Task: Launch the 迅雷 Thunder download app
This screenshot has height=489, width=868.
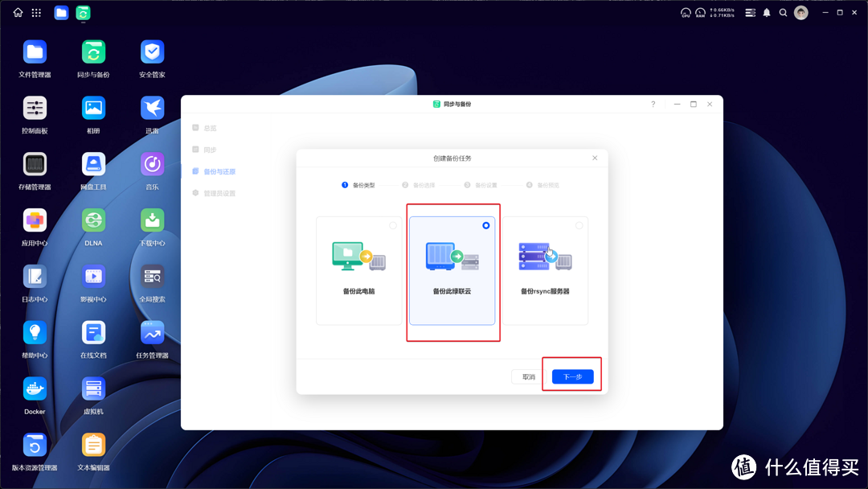Action: (152, 107)
